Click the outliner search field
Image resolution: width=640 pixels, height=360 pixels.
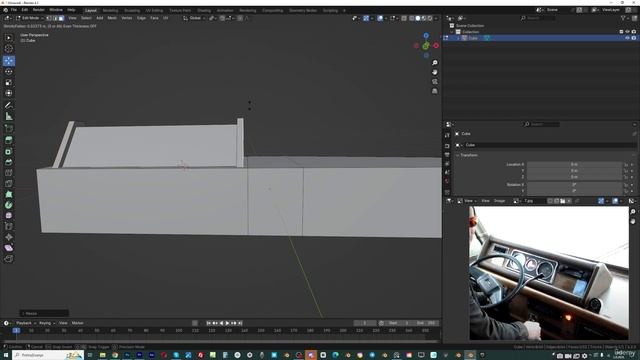click(539, 18)
